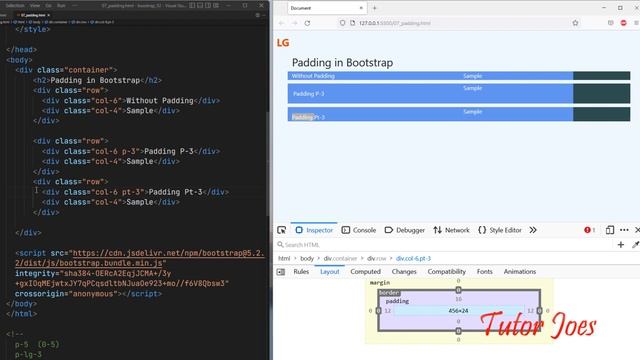
Task: Click the page info icon in address bar
Action: (352, 23)
